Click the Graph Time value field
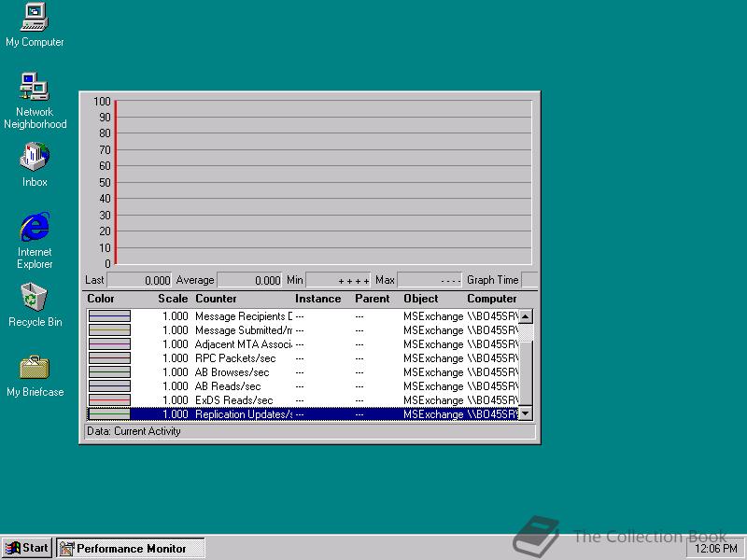The width and height of the screenshot is (747, 560). [529, 280]
